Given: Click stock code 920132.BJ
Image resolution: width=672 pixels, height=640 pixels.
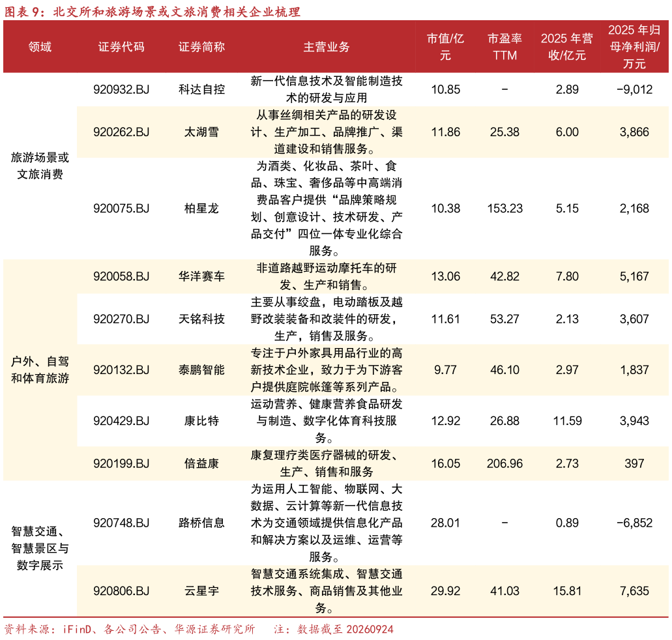Looking at the screenshot, I should [121, 370].
